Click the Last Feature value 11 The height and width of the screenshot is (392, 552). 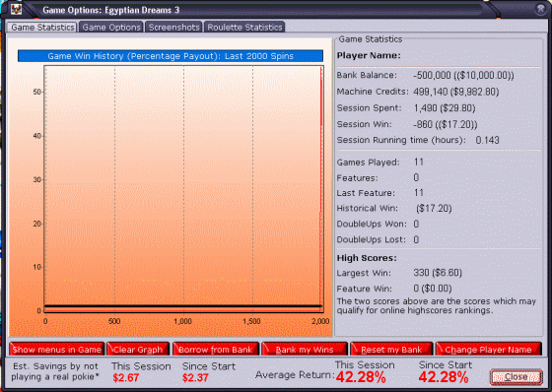(419, 193)
